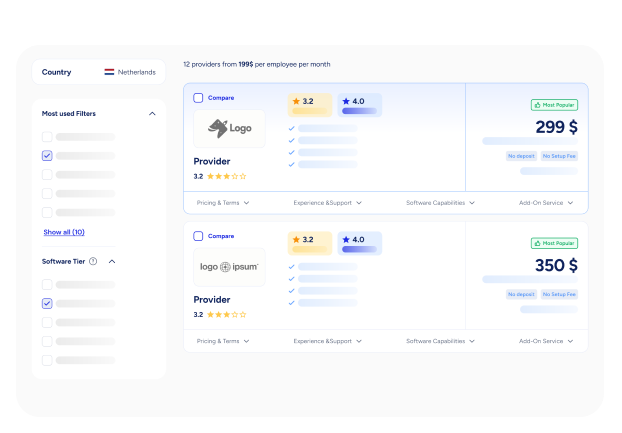Click the Provider name in the 350 $ card
This screenshot has height=433, width=622.
coord(212,300)
